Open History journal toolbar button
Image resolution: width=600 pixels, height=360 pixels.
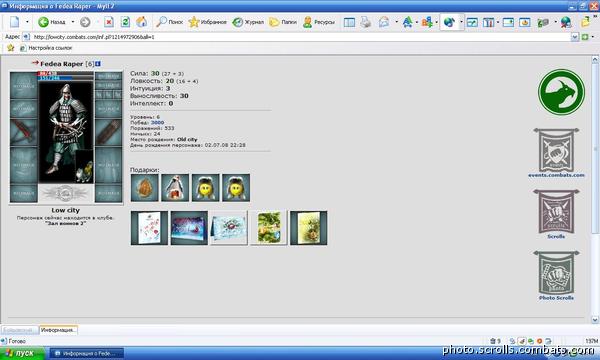(x=248, y=22)
